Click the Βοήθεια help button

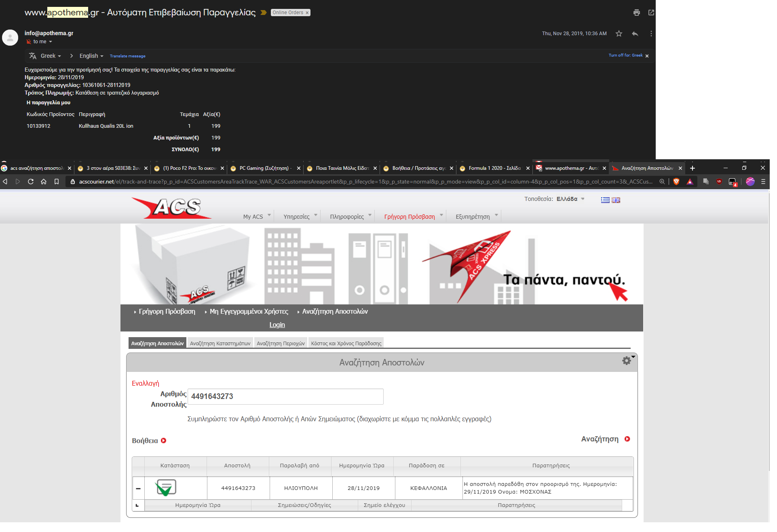[x=149, y=441]
